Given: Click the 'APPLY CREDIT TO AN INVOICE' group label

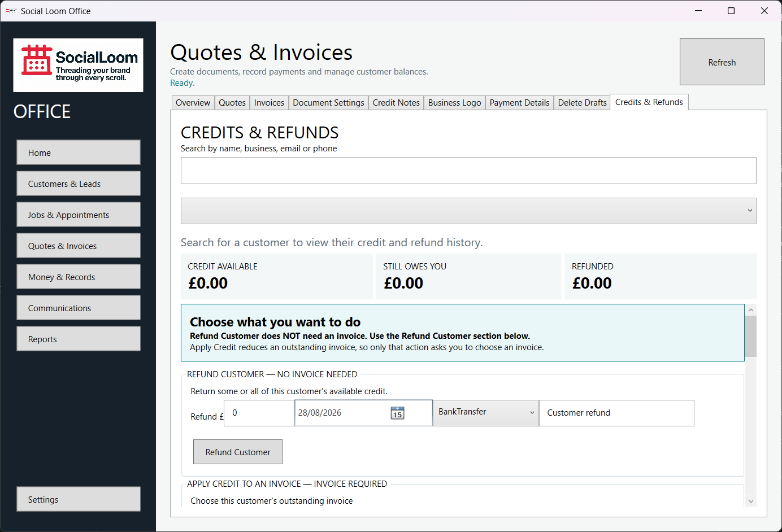Looking at the screenshot, I should 287,484.
